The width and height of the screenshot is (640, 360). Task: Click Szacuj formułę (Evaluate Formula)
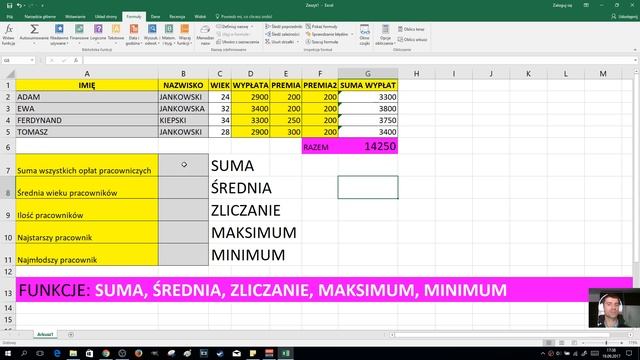pyautogui.click(x=322, y=42)
